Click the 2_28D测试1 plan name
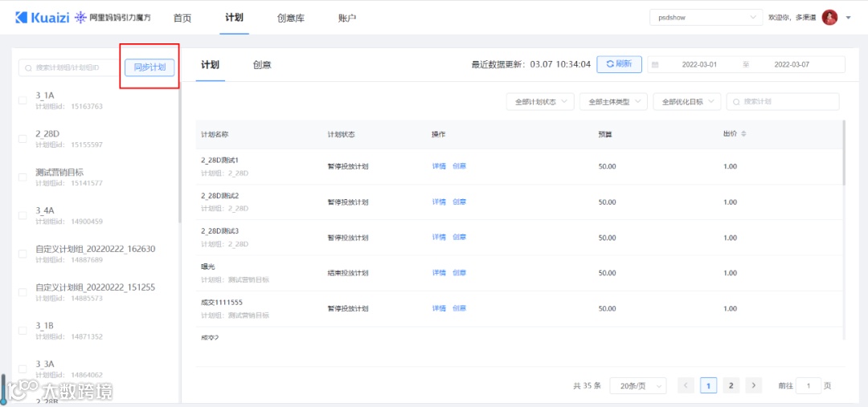 tap(219, 161)
